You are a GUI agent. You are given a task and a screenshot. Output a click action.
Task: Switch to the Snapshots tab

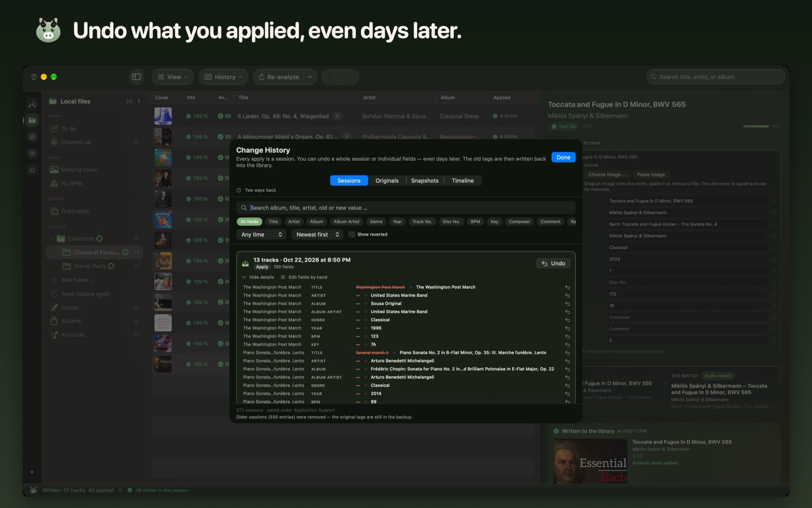pyautogui.click(x=425, y=180)
